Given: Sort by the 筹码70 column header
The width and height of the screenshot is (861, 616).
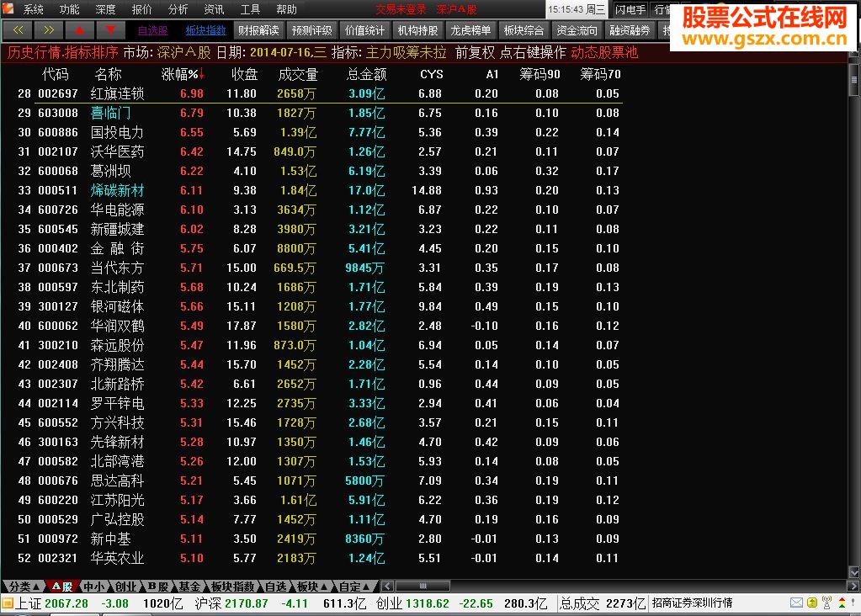Looking at the screenshot, I should coord(600,74).
